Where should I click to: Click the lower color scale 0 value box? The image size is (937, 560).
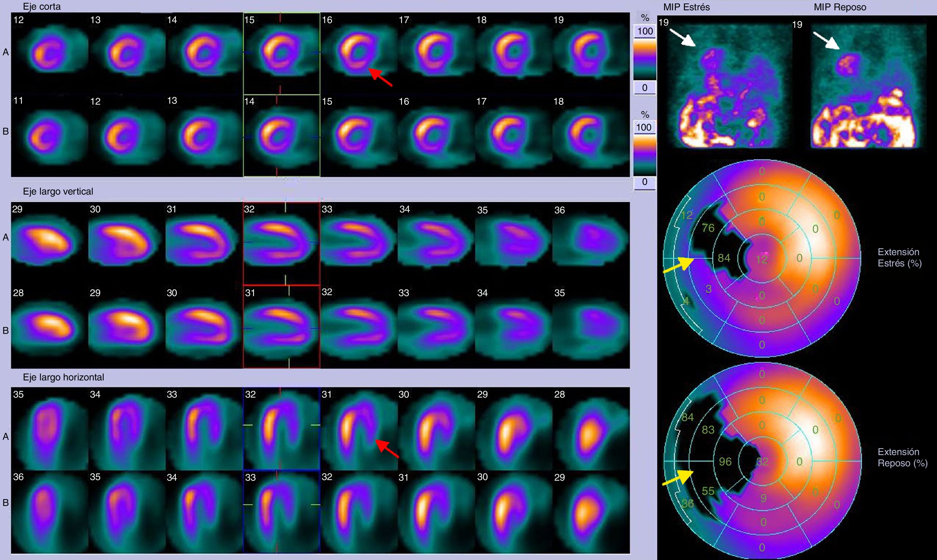(645, 182)
